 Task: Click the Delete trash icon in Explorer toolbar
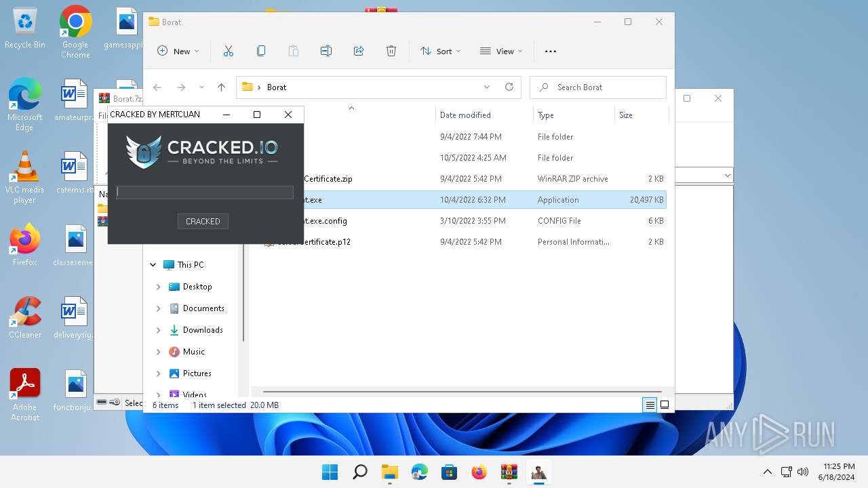click(391, 51)
